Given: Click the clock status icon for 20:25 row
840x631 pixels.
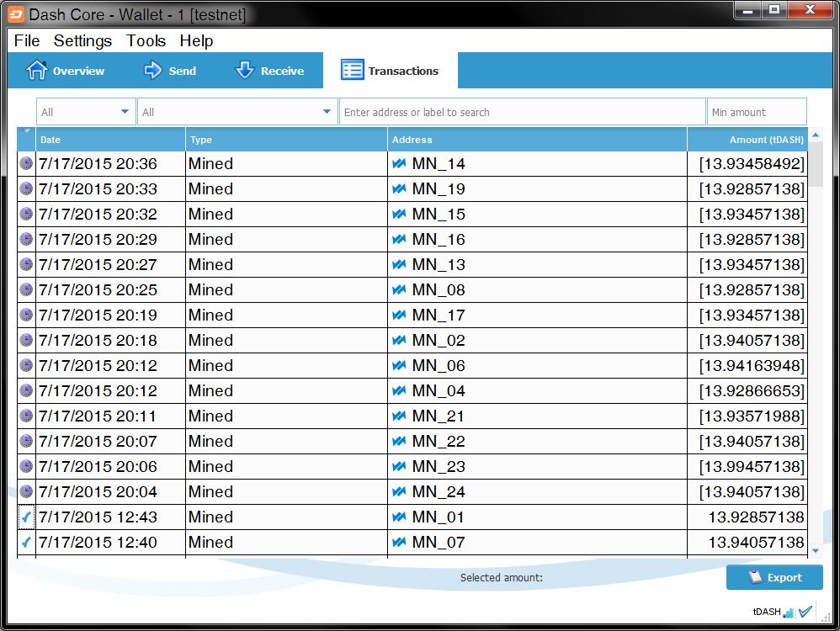Looking at the screenshot, I should (x=26, y=289).
